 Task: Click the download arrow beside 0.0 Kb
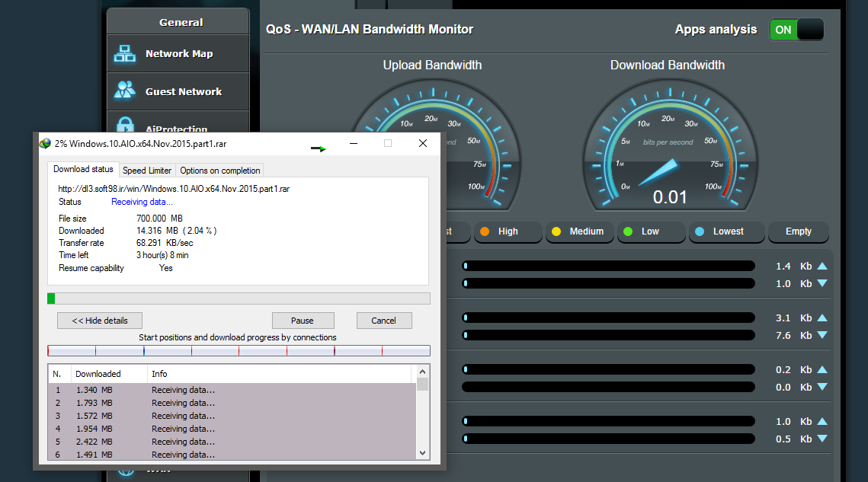822,387
